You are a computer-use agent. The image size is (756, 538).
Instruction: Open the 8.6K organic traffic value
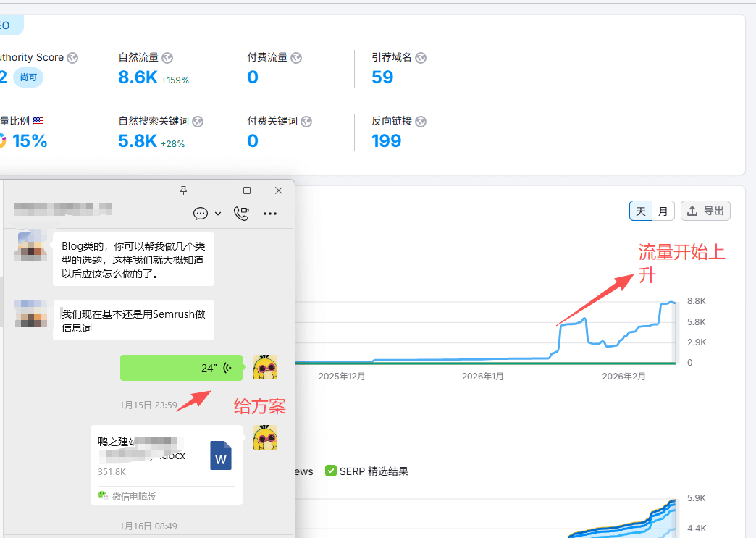tap(138, 77)
